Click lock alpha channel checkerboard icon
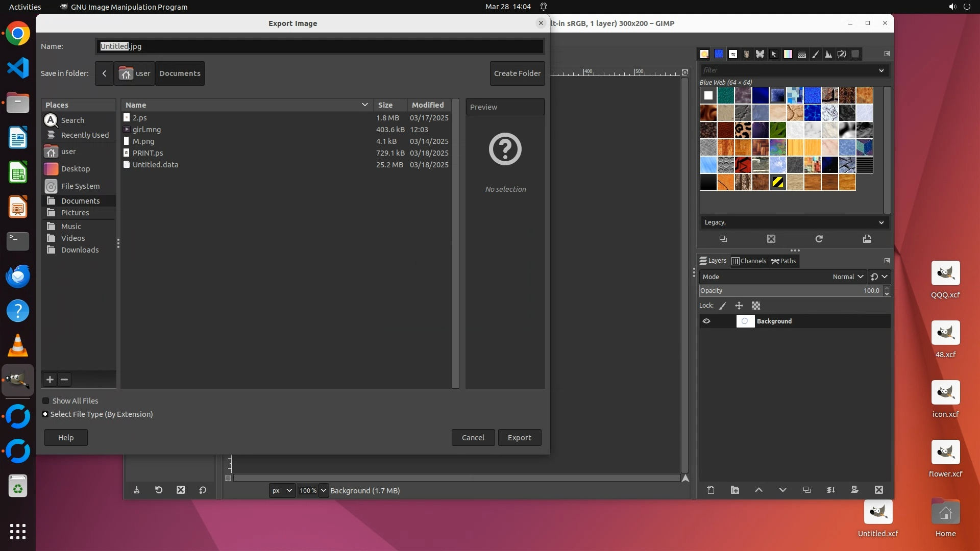Screen dimensions: 980x551 756,306
